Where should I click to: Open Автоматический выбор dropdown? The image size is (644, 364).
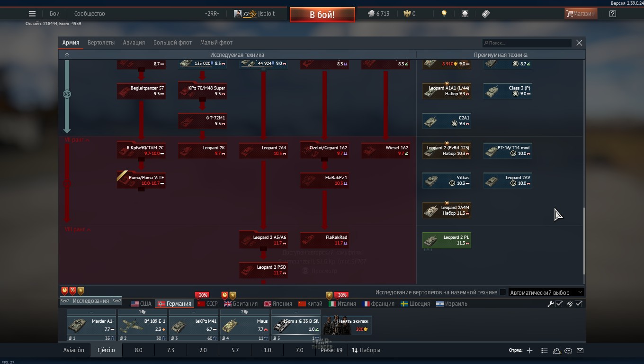[546, 292]
